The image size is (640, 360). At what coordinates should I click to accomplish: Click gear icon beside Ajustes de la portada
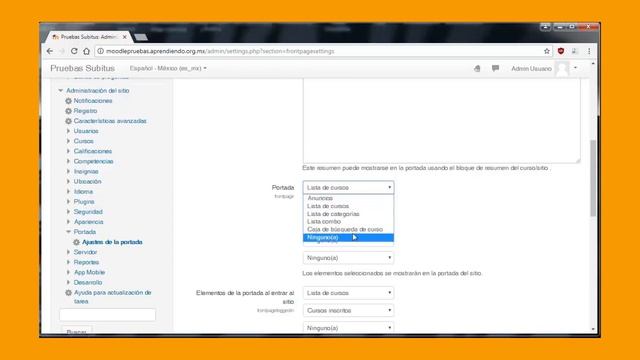pos(76,242)
